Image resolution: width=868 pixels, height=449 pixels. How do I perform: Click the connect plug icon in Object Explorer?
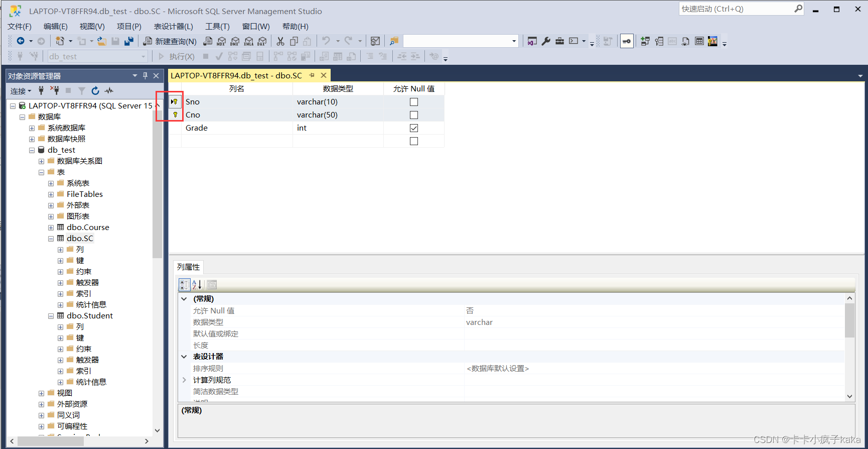tap(41, 90)
